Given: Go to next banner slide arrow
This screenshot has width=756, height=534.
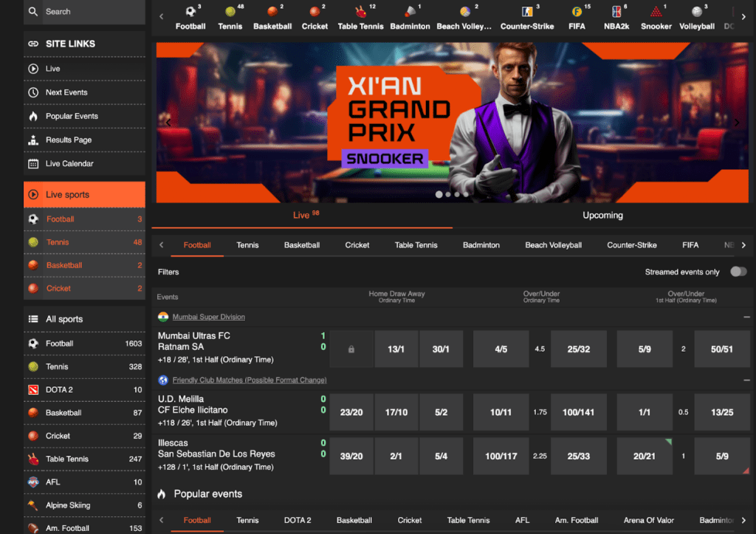Looking at the screenshot, I should coord(736,123).
